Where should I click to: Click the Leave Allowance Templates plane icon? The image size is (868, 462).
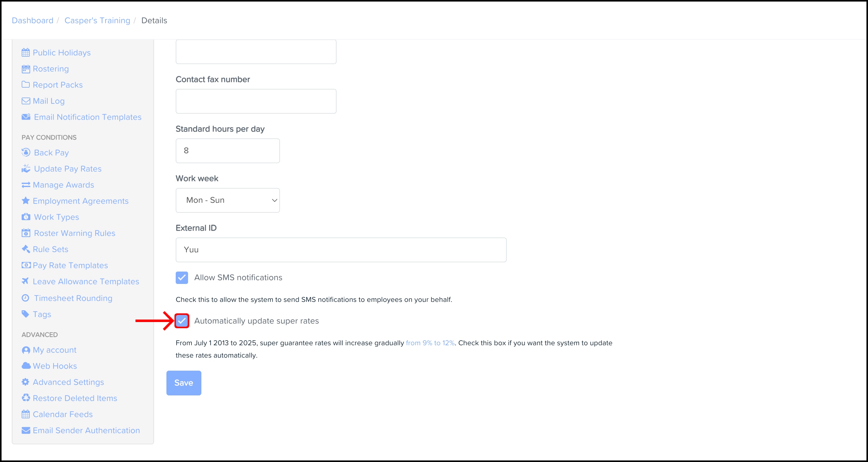pyautogui.click(x=25, y=281)
